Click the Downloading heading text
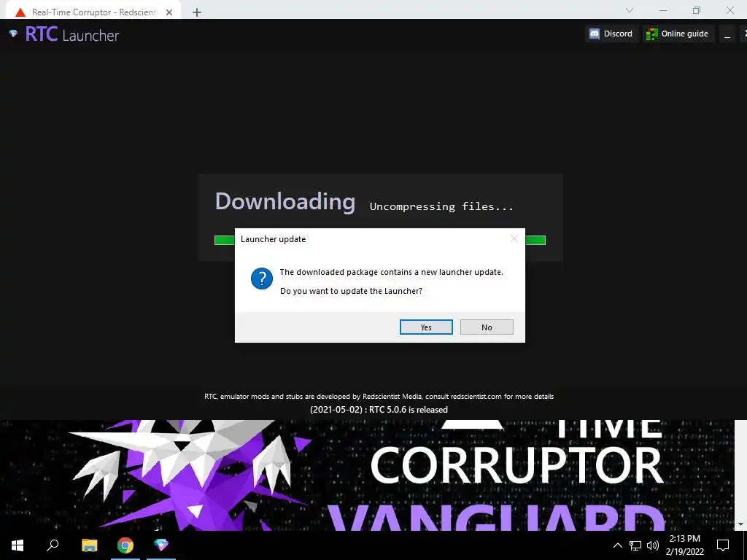This screenshot has height=560, width=747. (x=285, y=202)
